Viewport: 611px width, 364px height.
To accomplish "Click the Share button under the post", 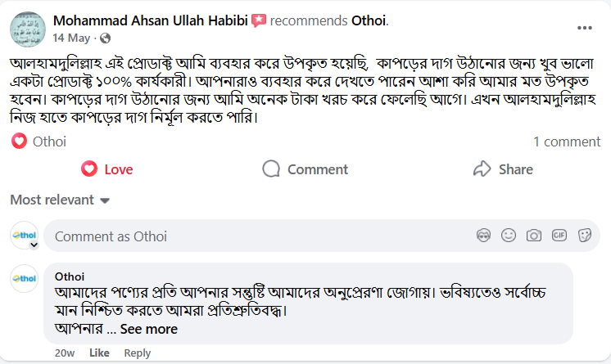I will coord(503,169).
